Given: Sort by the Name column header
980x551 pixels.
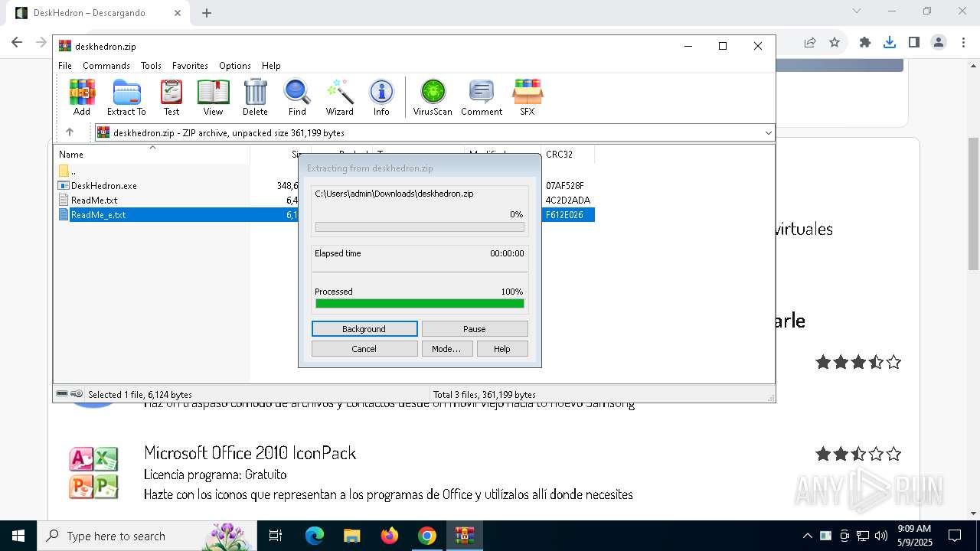Looking at the screenshot, I should [152, 155].
